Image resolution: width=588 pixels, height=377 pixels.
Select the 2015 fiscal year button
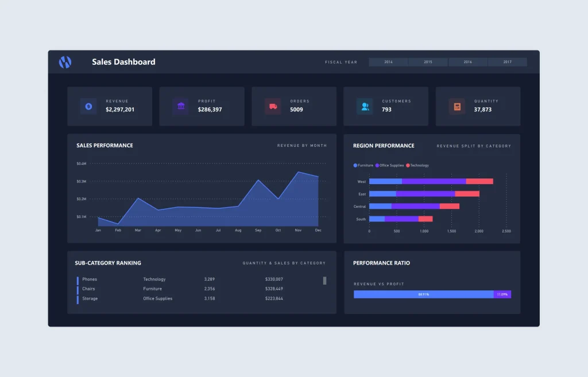pos(428,62)
